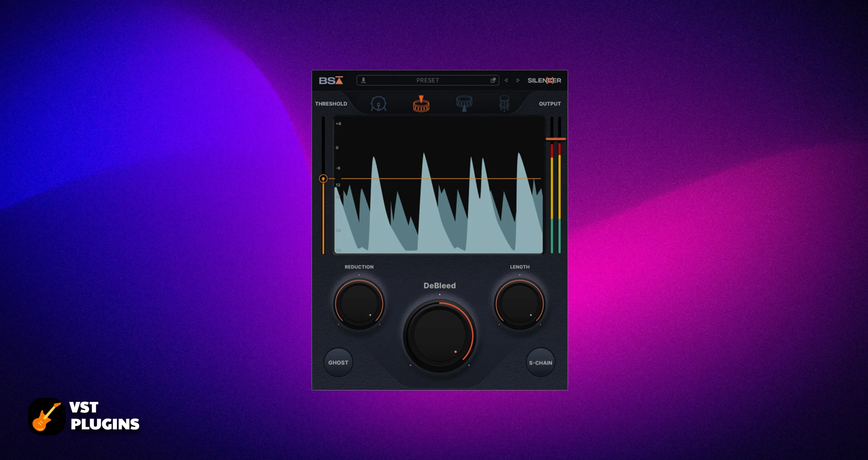This screenshot has height=460, width=868.
Task: Click the DeBleed label
Action: (439, 285)
